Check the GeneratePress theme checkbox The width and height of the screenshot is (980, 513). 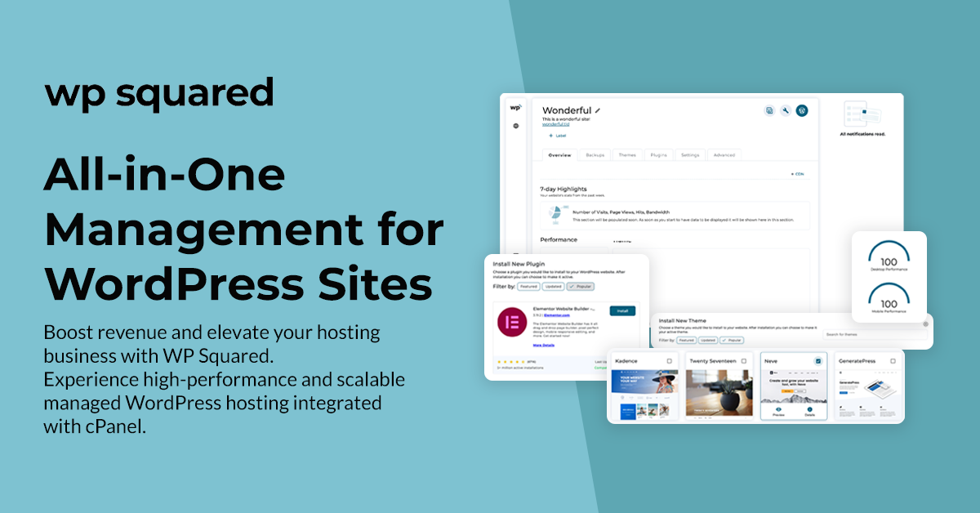click(x=893, y=360)
